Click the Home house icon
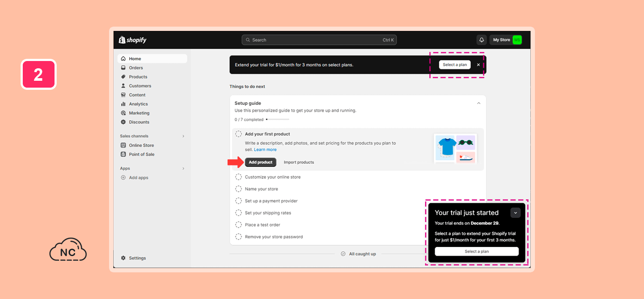Image resolution: width=644 pixels, height=299 pixels. [123, 59]
